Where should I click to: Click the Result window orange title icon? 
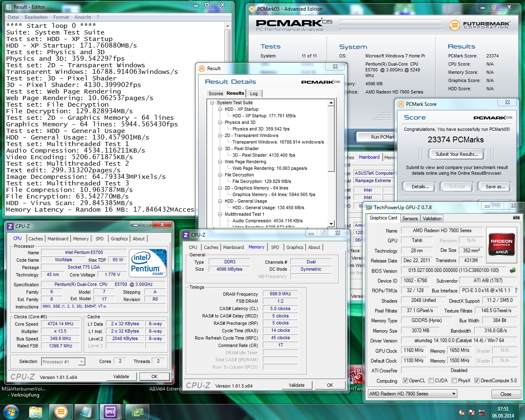(x=202, y=68)
